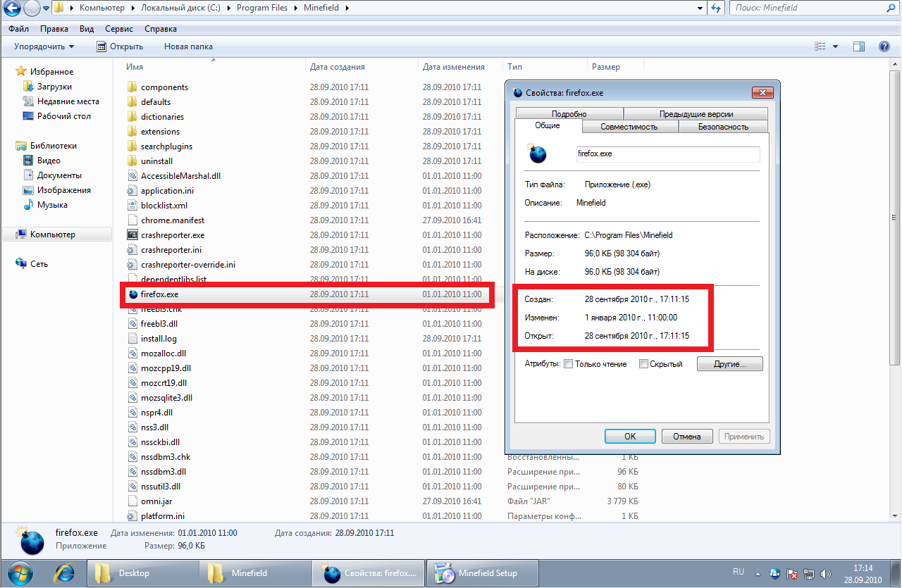Enable the 'Только чтение' attribute checkbox
This screenshot has width=902, height=588.
click(568, 364)
